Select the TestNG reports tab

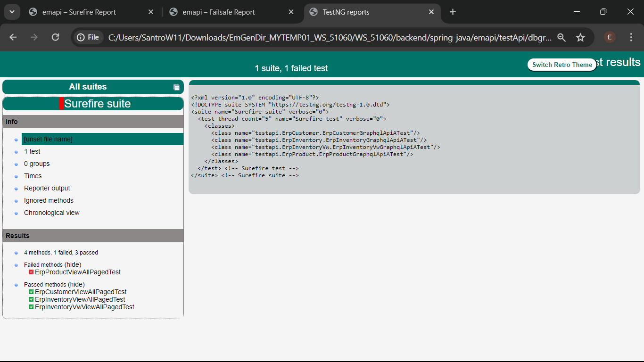372,12
